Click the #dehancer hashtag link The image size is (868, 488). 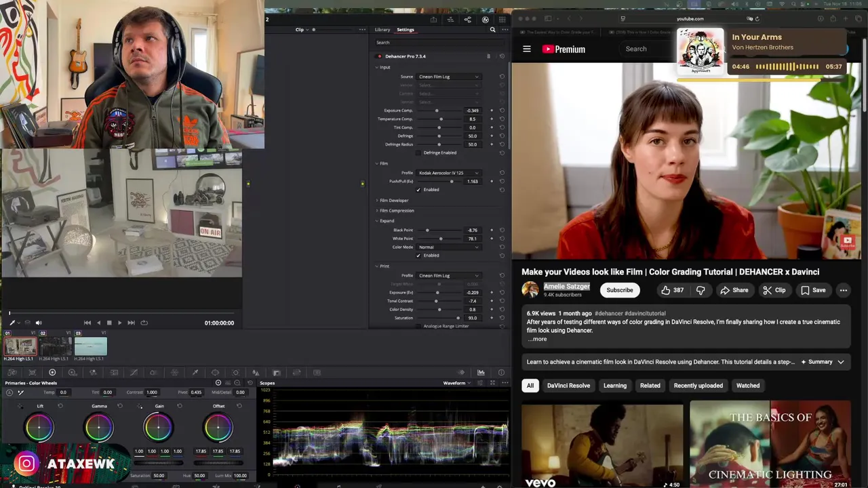click(609, 314)
